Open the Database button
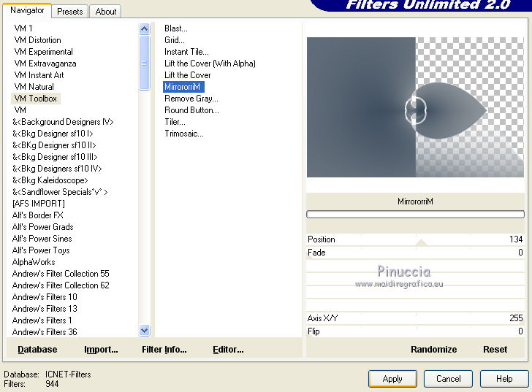This screenshot has height=392, width=532. pos(37,350)
